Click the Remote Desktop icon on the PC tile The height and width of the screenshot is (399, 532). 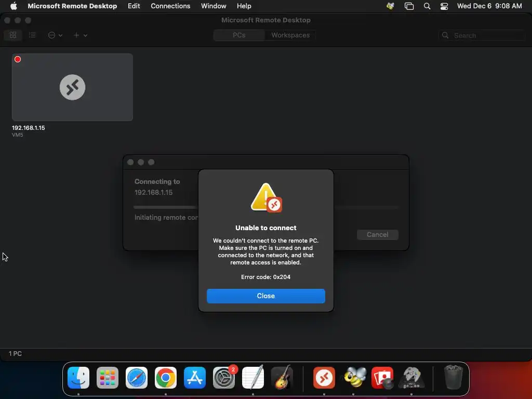pos(72,87)
